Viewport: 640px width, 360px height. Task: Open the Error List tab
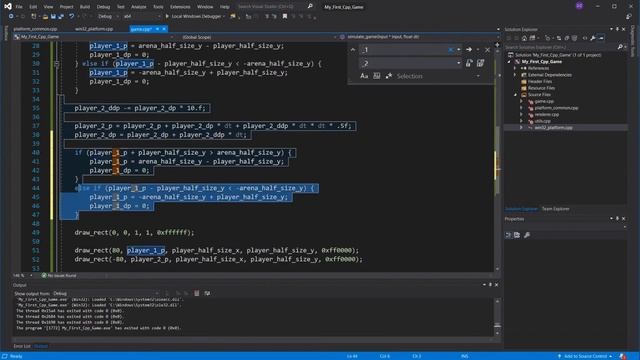tap(22, 346)
